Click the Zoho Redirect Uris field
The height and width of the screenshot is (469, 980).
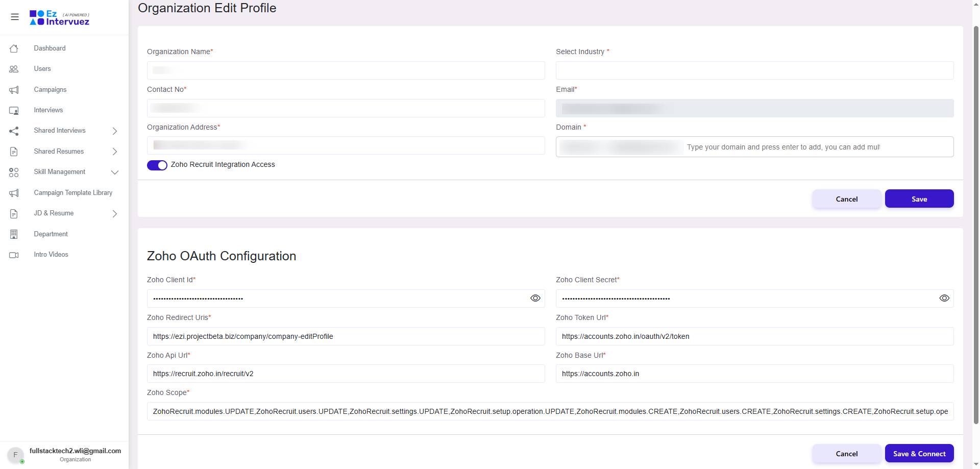click(x=346, y=336)
